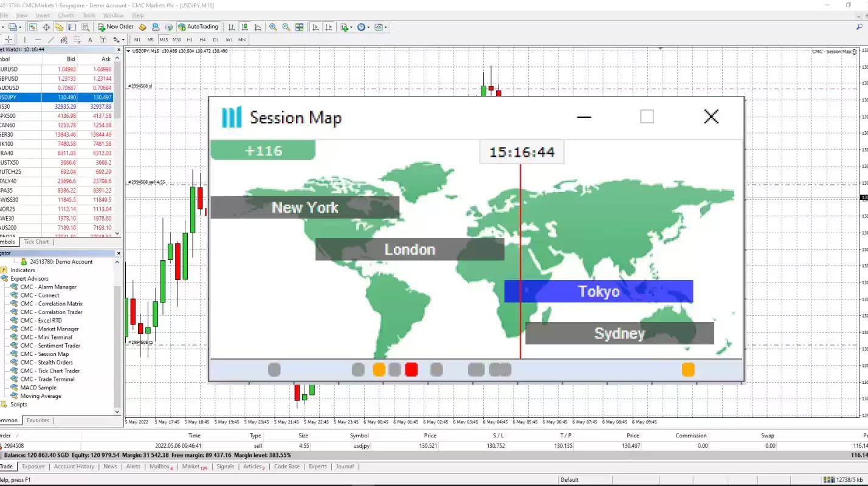The image size is (868, 486).
Task: Switch to the Exposure tab
Action: coord(33,466)
